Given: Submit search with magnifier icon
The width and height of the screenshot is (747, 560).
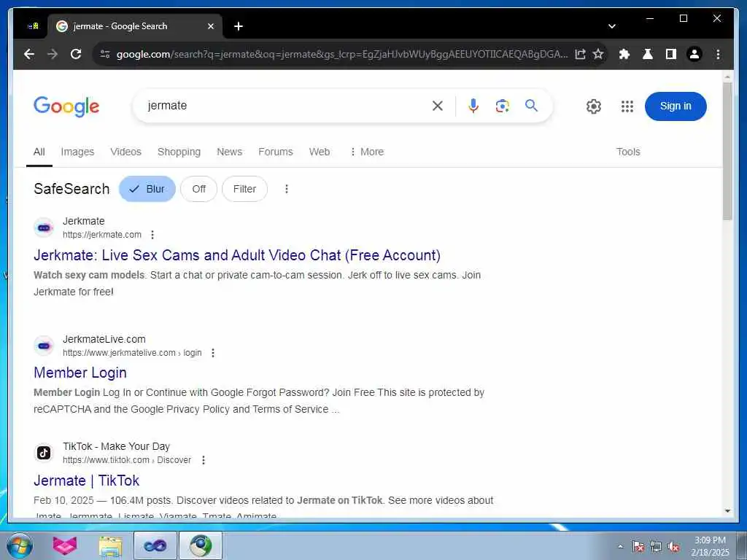Looking at the screenshot, I should (531, 105).
